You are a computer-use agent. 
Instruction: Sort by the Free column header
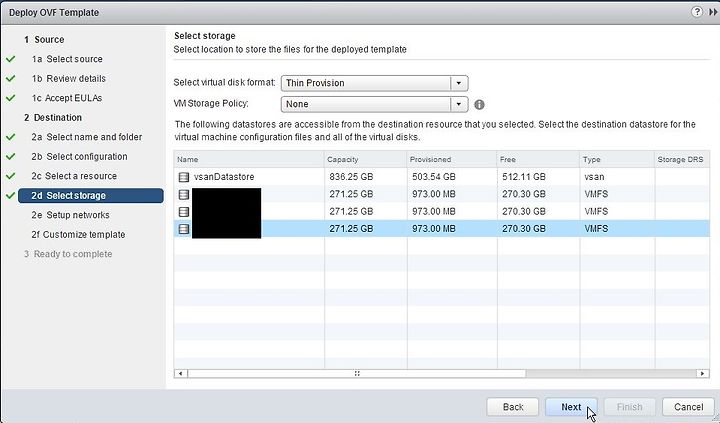pos(538,159)
